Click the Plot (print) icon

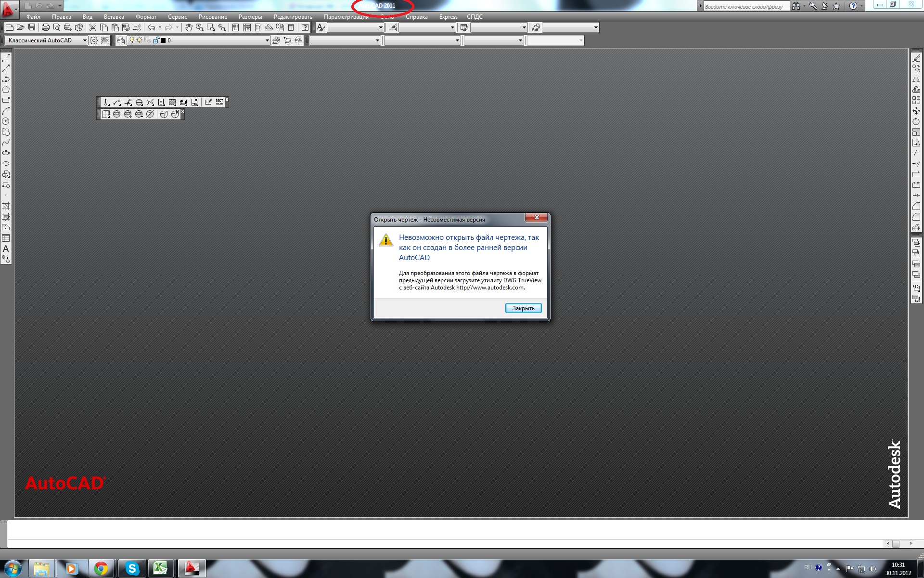(x=46, y=27)
